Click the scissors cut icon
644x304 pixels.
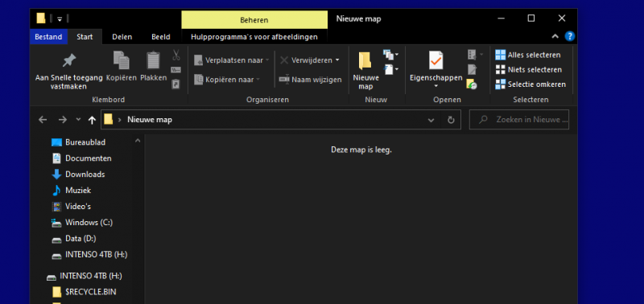tap(176, 55)
